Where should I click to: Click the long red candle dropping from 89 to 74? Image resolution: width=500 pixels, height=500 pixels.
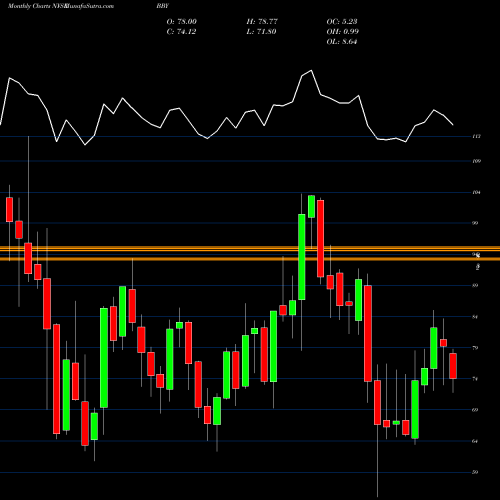coord(368,333)
